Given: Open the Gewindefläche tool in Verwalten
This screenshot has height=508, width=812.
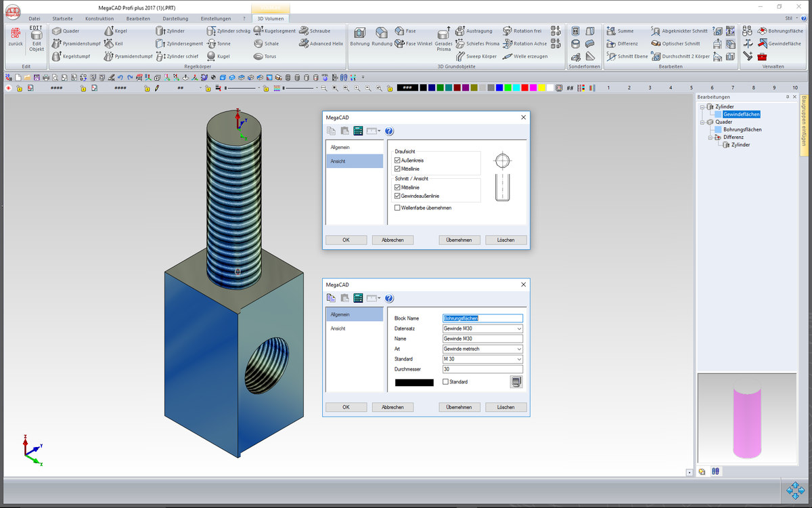Looking at the screenshot, I should pyautogui.click(x=779, y=43).
